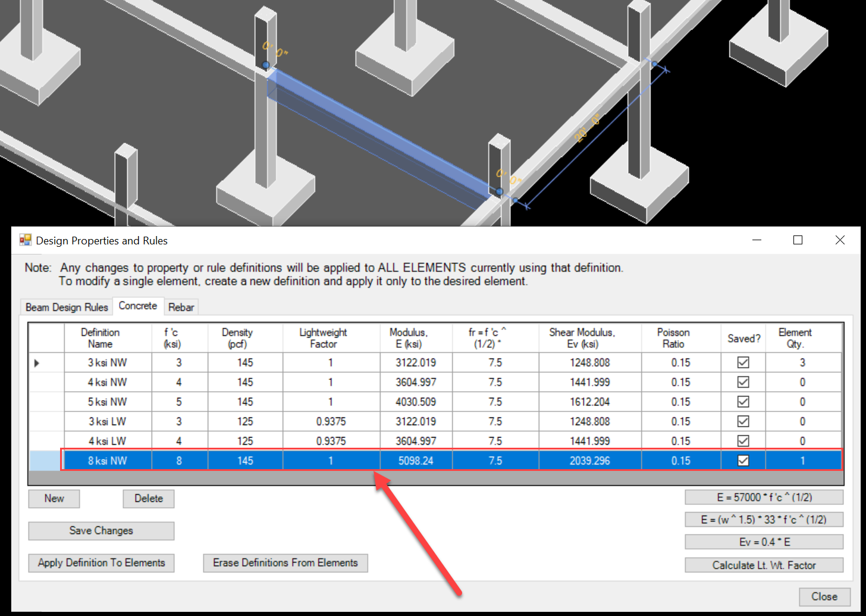
Task: Click the Poisson Ratio column header
Action: (x=681, y=338)
